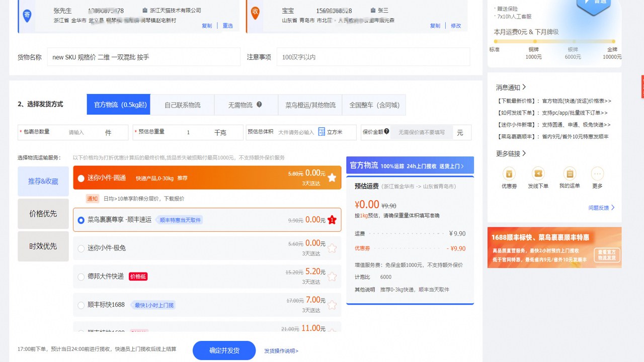Select 菜鸟裹裹尊享-顺丰速运 radio button
Image resolution: width=644 pixels, height=362 pixels.
81,220
